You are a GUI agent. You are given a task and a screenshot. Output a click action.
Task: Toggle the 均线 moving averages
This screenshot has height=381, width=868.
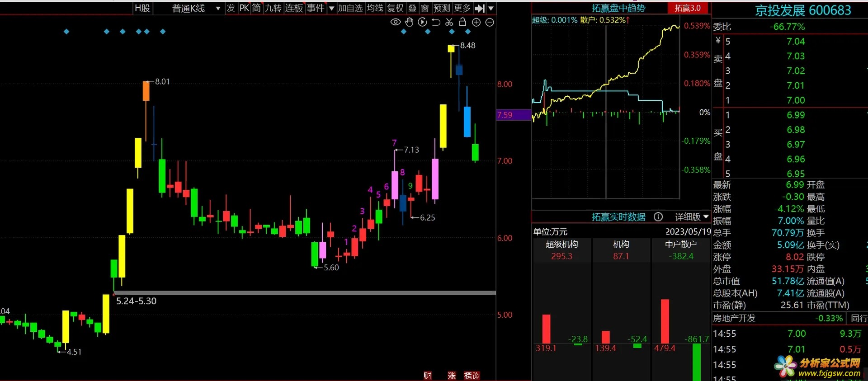coord(375,8)
